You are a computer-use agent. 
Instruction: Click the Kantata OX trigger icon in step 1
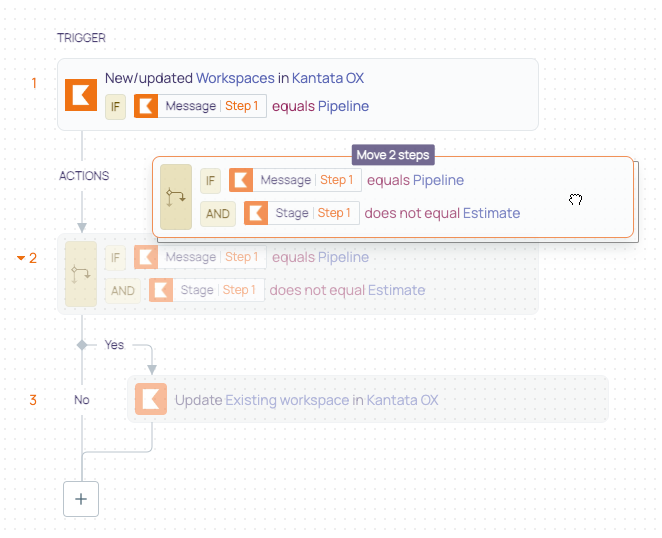tap(81, 95)
